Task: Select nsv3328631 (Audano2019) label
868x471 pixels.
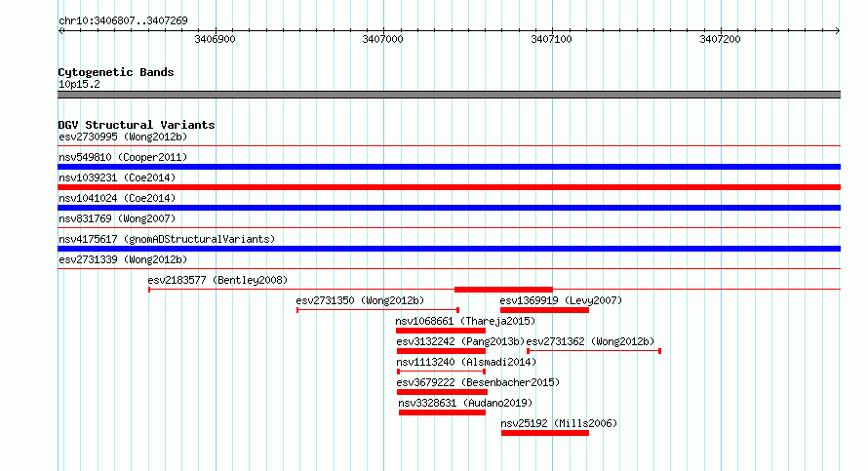Action: 465,403
